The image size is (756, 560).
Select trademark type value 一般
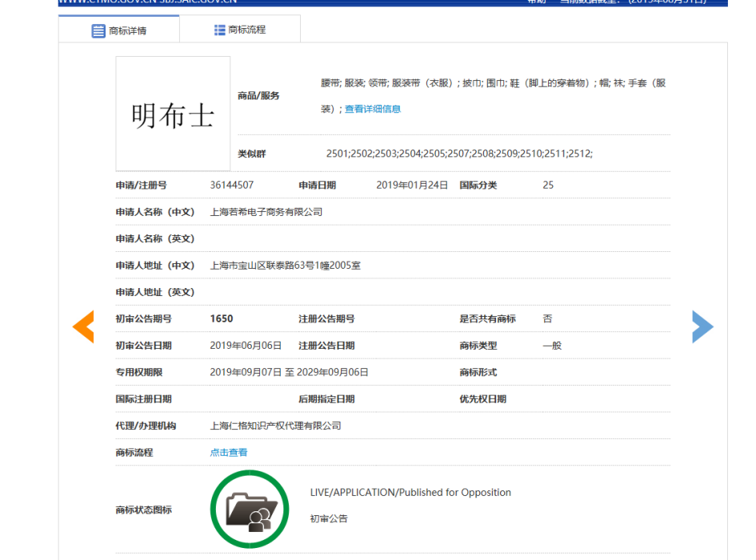[552, 346]
